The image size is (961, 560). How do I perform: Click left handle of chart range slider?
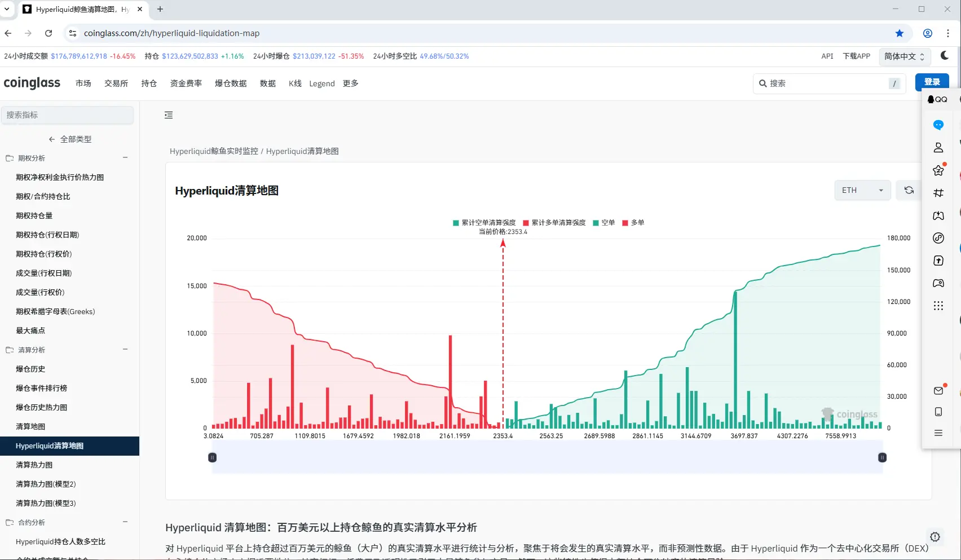point(213,457)
